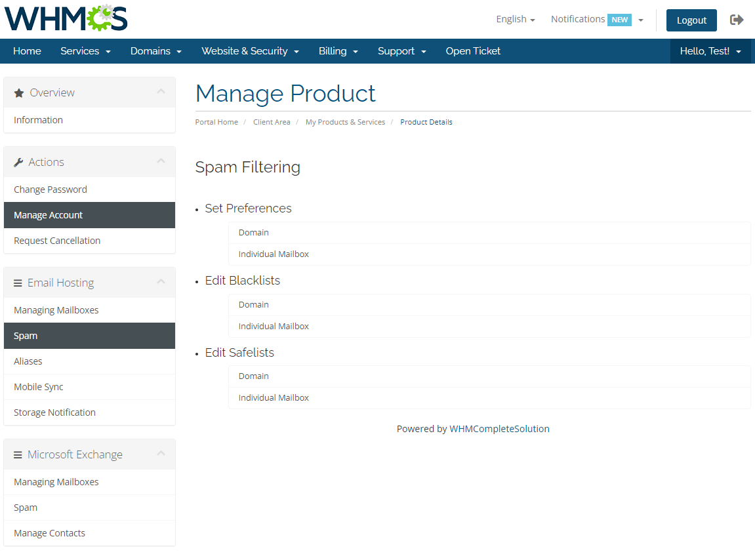Expand the Website & Security menu
The image size is (755, 560).
[x=251, y=51]
